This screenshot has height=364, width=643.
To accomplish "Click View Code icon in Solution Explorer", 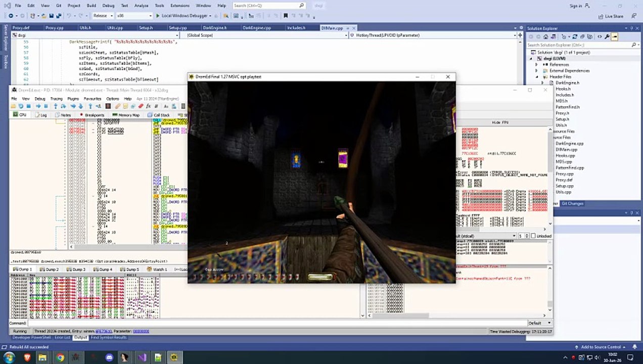I will [600, 37].
